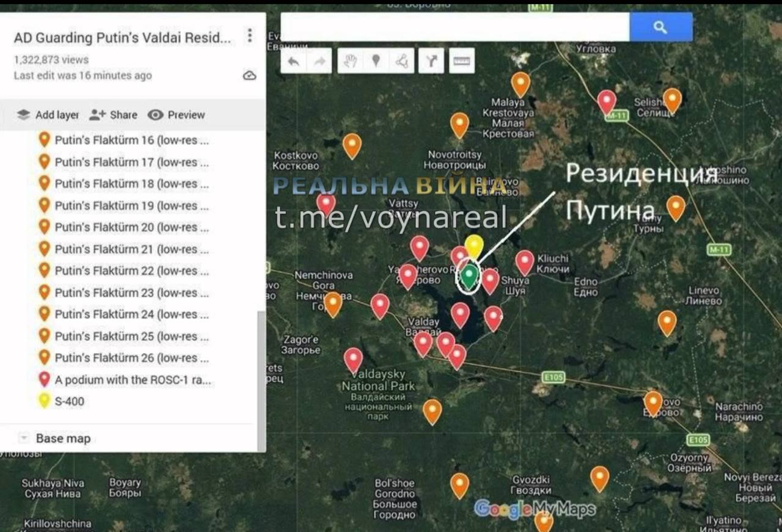Select the draw a line tool
Image resolution: width=782 pixels, height=532 pixels.
(402, 61)
